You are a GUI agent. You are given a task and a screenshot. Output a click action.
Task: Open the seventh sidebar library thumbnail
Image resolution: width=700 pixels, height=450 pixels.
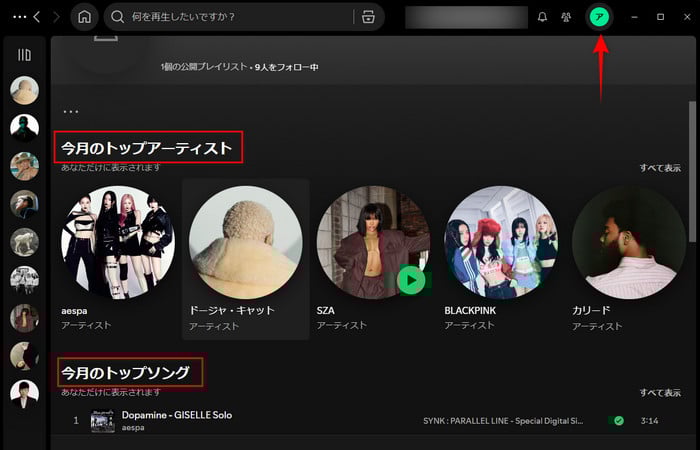25,318
